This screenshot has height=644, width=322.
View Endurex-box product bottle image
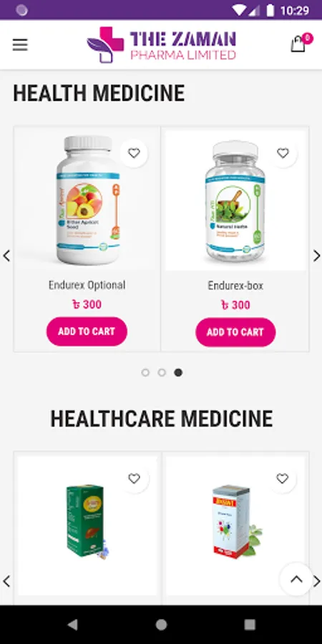point(235,201)
